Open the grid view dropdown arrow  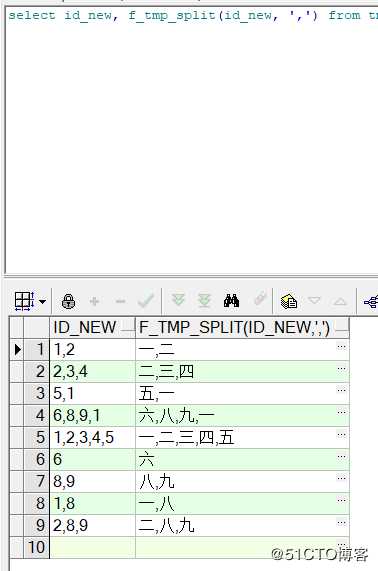pos(43,302)
